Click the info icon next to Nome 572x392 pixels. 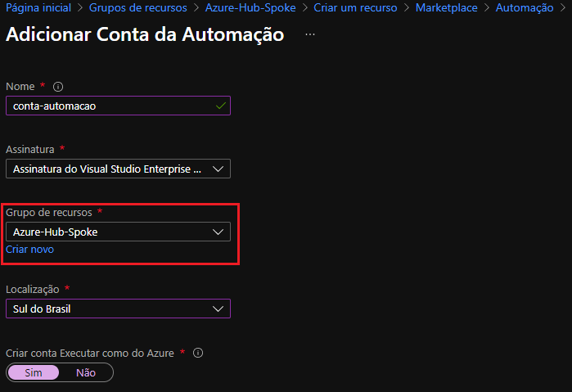(58, 87)
